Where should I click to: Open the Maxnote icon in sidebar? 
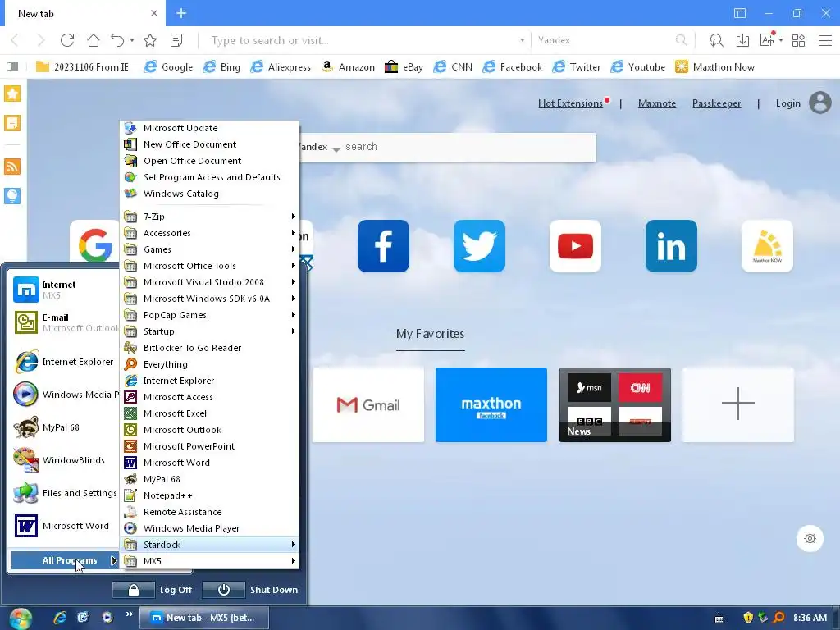(12, 123)
